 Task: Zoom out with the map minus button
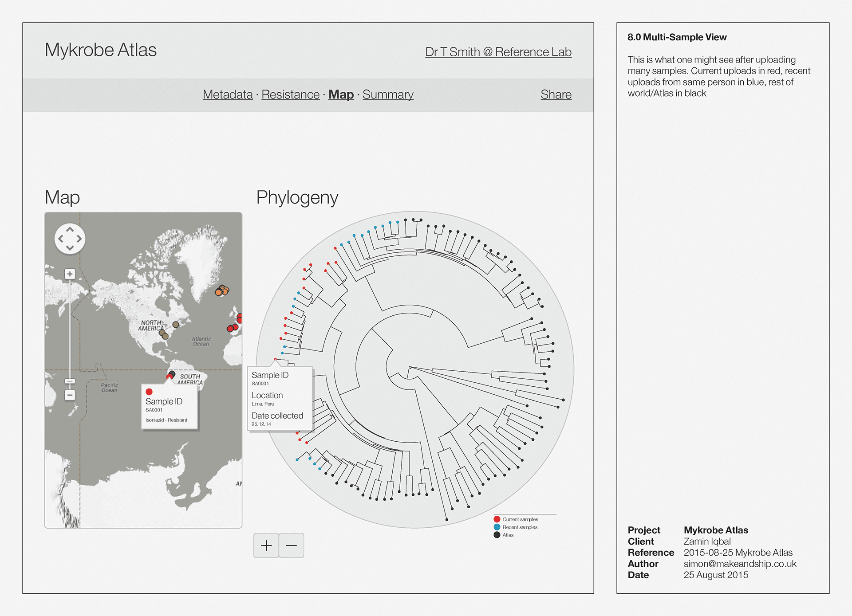pyautogui.click(x=70, y=395)
